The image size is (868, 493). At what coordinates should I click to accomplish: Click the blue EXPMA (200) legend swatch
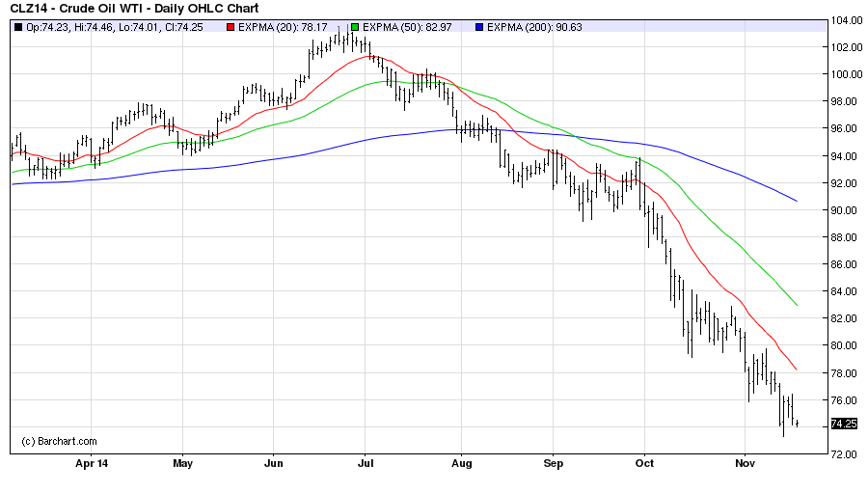[479, 27]
